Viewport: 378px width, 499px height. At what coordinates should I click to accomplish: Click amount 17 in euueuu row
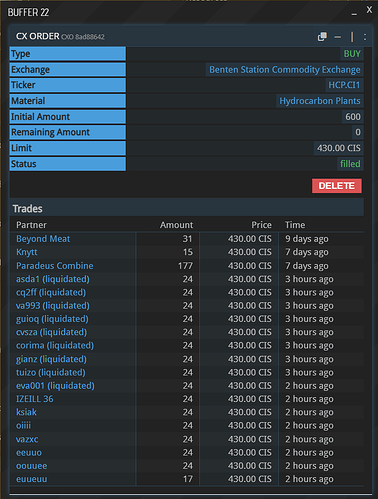(188, 479)
